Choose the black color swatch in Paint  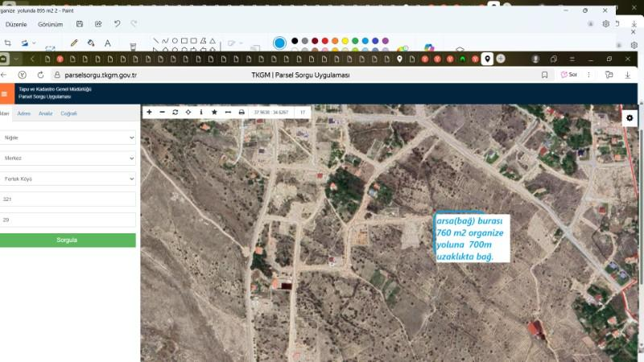click(295, 41)
